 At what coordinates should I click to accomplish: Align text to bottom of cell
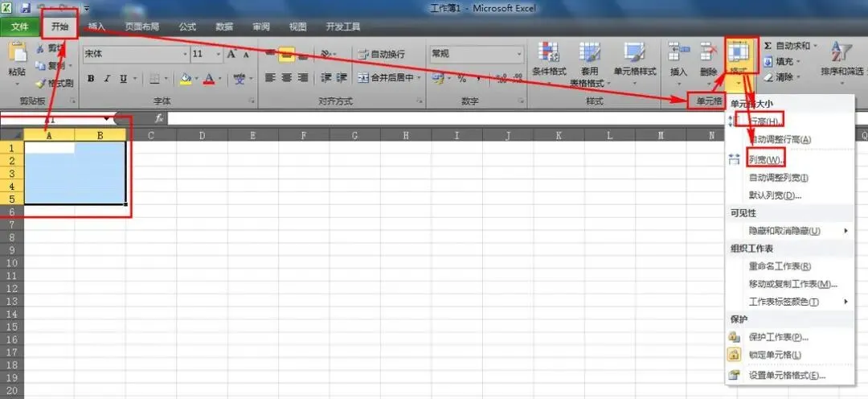coord(302,54)
